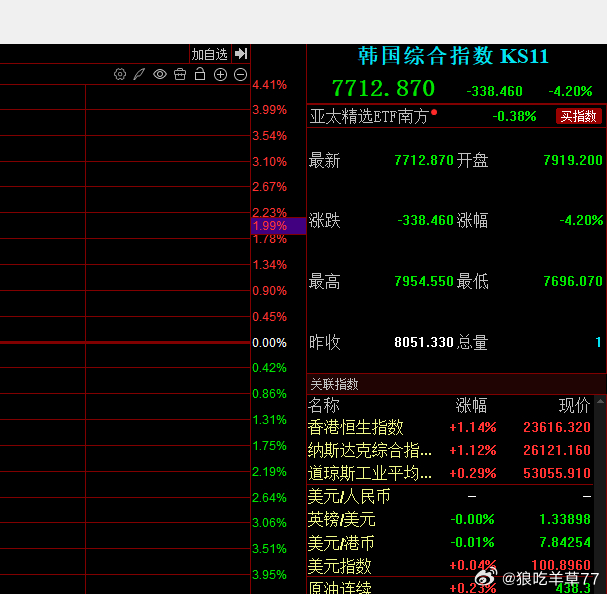Click the 韩国综合指数 KS11 title
The image size is (607, 594).
click(x=453, y=56)
